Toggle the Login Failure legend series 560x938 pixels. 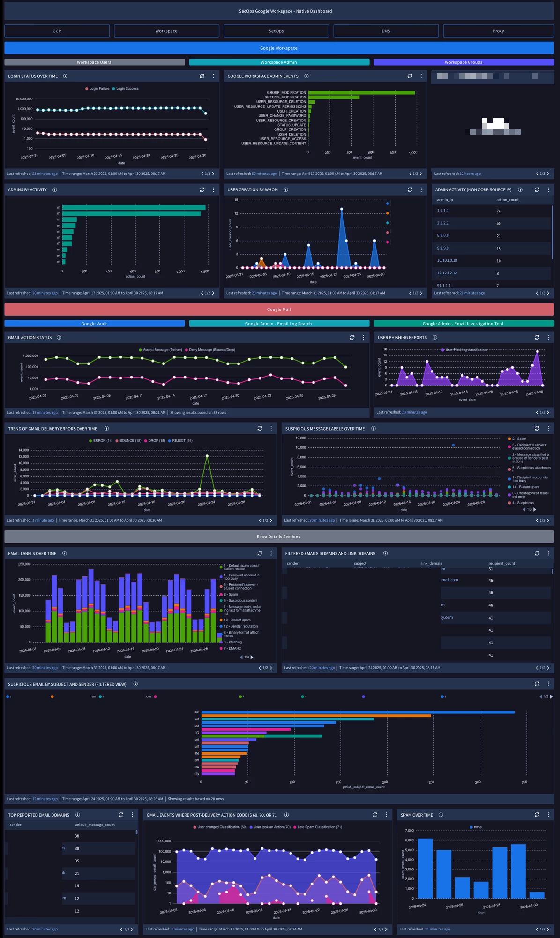97,89
